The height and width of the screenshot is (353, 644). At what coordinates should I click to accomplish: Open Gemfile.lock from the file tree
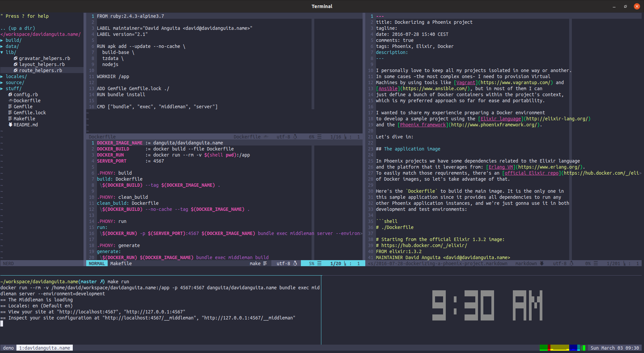click(x=30, y=113)
